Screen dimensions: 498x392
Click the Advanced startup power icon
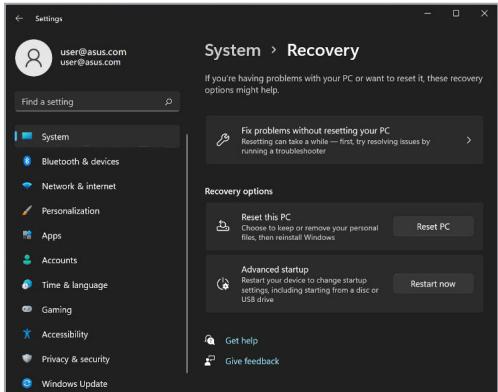pos(223,284)
